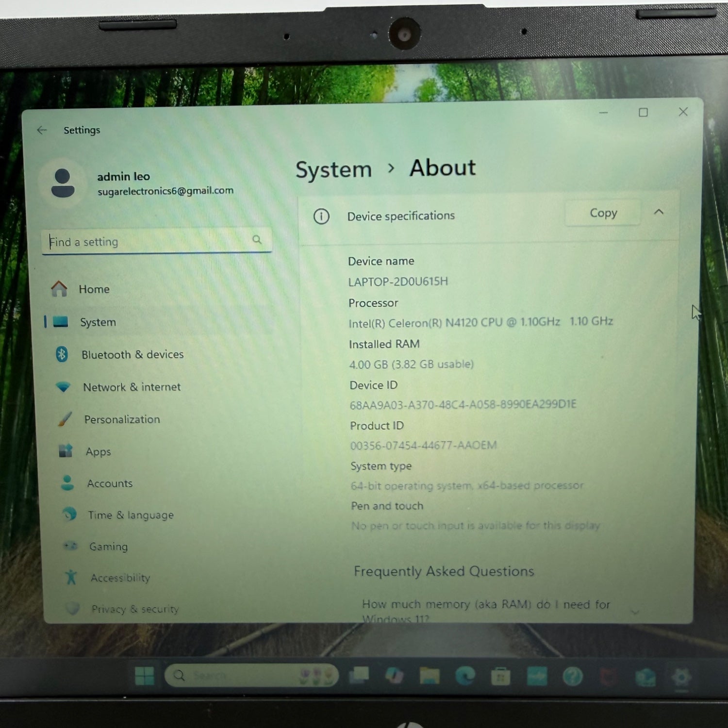Screen dimensions: 728x728
Task: Select System in the sidebar menu
Action: 98,322
